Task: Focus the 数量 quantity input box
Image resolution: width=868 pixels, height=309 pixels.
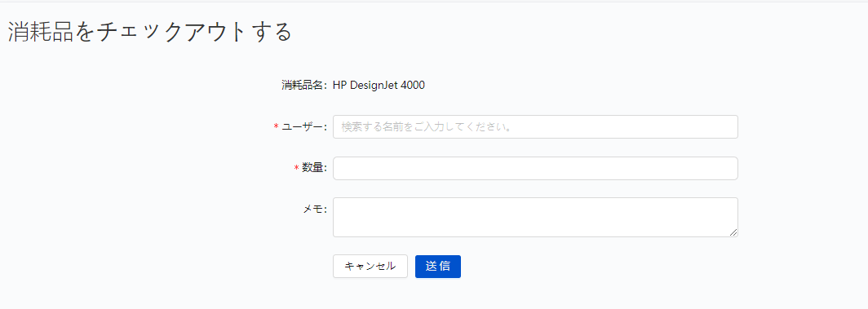Action: [x=535, y=168]
